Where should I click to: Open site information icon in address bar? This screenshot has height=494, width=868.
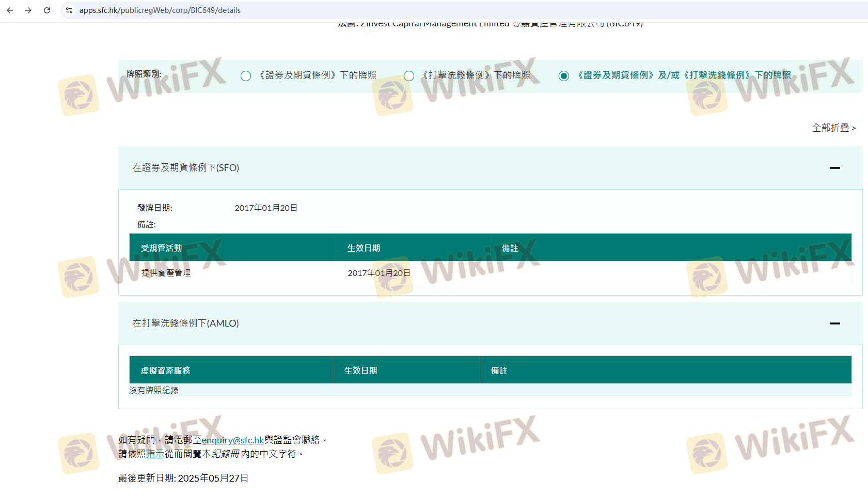click(x=69, y=10)
